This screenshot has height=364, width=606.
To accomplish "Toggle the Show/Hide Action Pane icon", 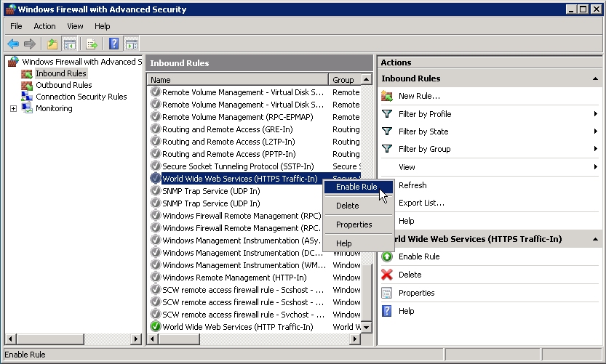I will [x=132, y=44].
